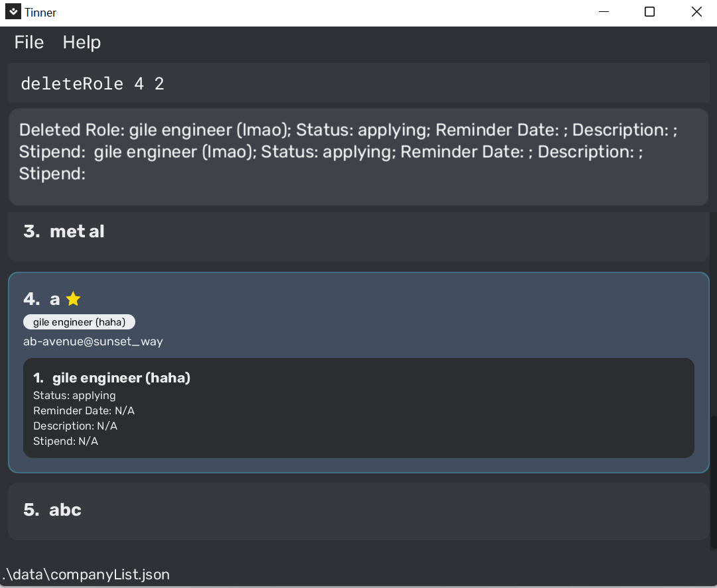The height and width of the screenshot is (588, 717).
Task: Click the email ab-avenue@sunset_way
Action: (x=93, y=341)
